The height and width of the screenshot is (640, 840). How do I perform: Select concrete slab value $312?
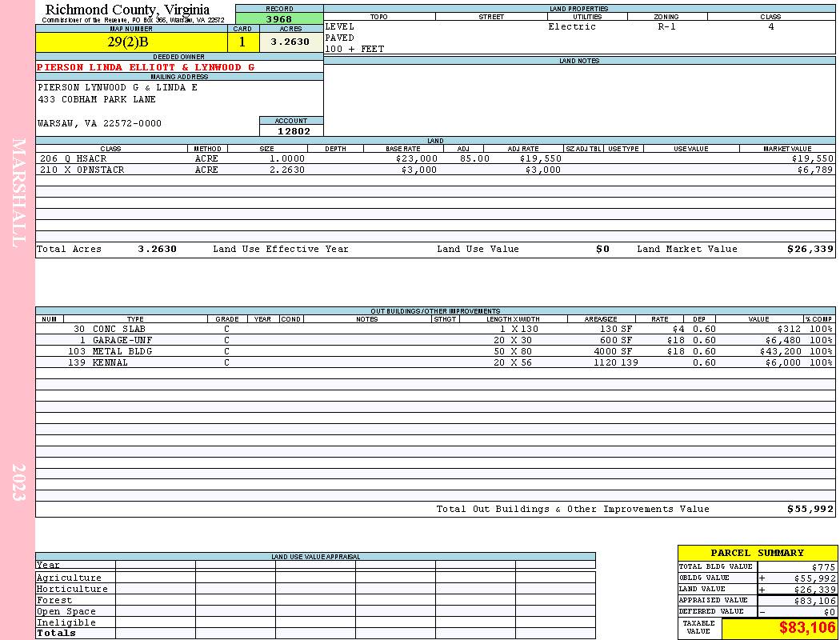789,329
